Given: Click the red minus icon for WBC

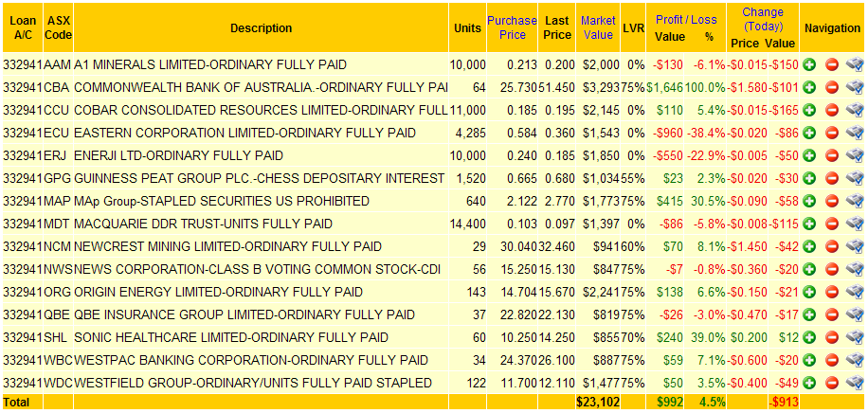Looking at the screenshot, I should [832, 360].
